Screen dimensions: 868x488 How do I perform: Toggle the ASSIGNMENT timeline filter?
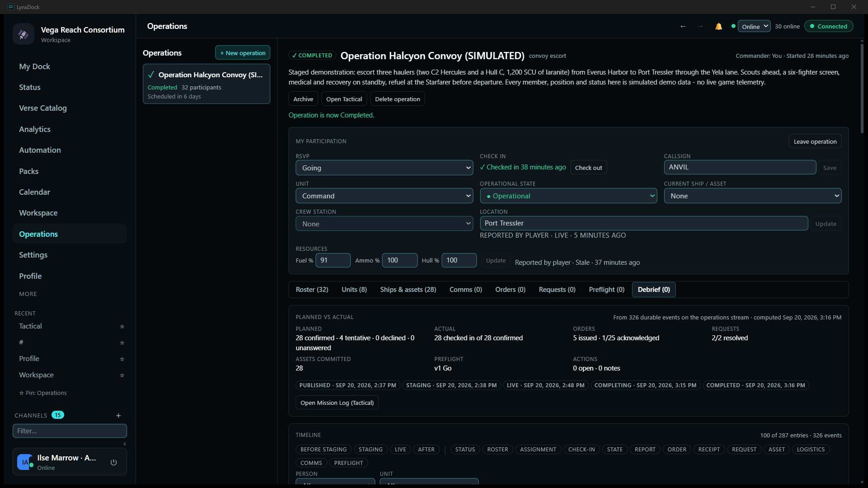[x=538, y=449]
